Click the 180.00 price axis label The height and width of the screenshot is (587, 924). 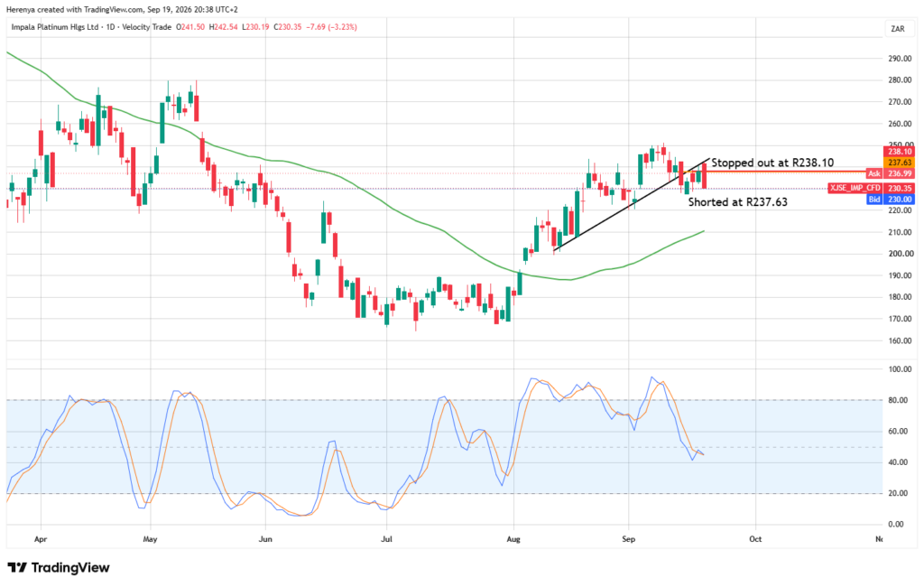click(901, 297)
